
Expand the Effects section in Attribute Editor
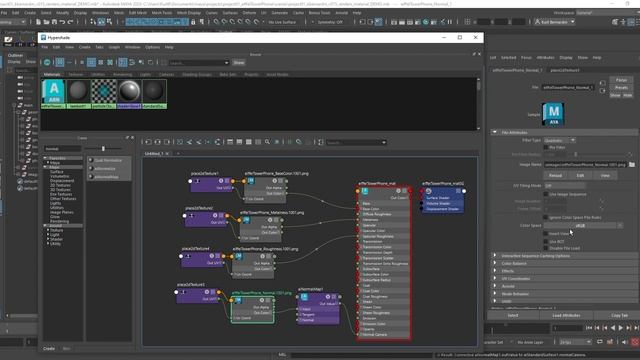coord(495,271)
